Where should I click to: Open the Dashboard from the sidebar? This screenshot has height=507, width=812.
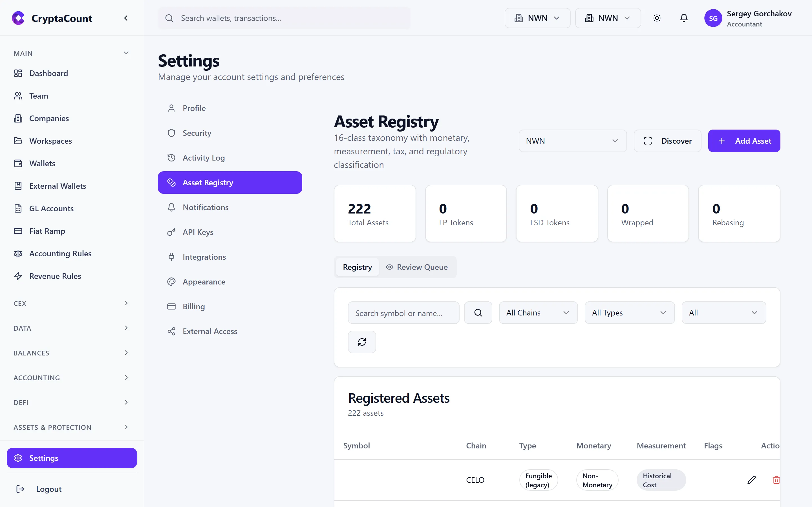pos(49,73)
